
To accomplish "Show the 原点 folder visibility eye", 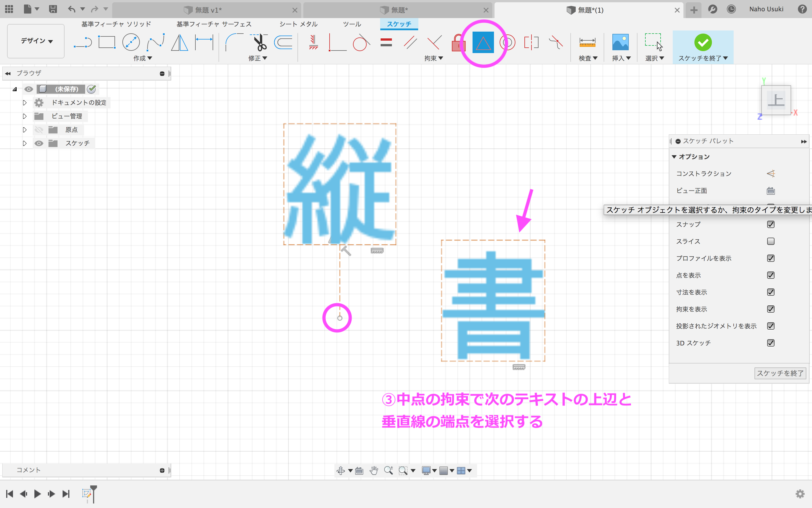I will tap(39, 130).
